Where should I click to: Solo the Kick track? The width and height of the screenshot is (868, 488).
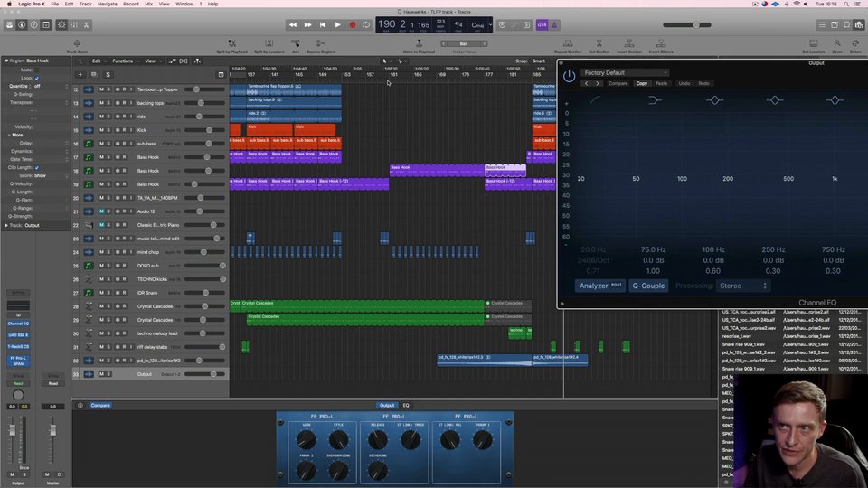[108, 130]
